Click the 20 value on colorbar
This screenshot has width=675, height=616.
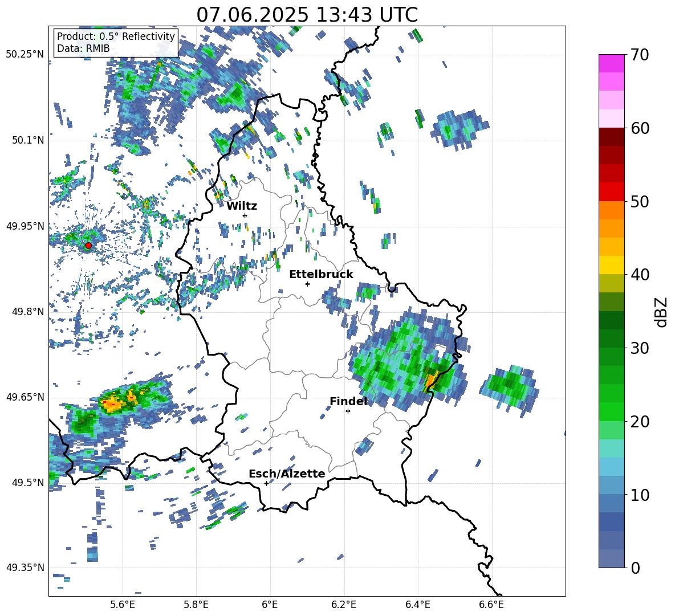point(640,422)
